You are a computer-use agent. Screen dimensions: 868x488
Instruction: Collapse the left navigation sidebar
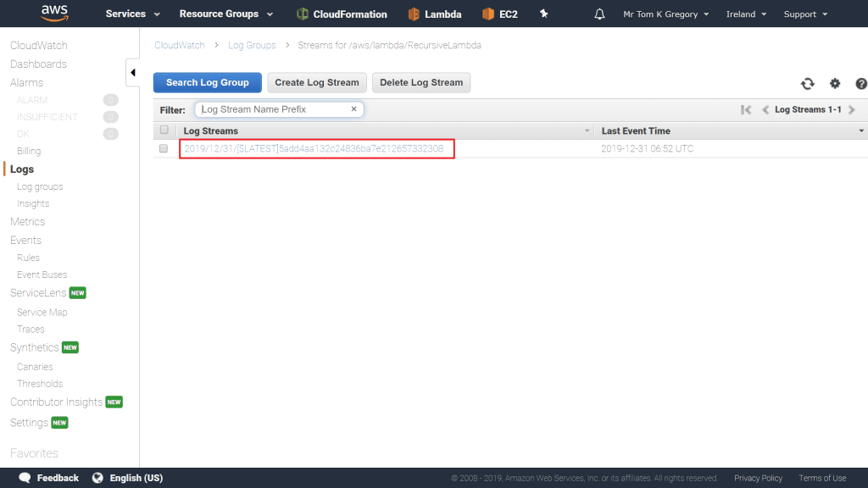(133, 73)
